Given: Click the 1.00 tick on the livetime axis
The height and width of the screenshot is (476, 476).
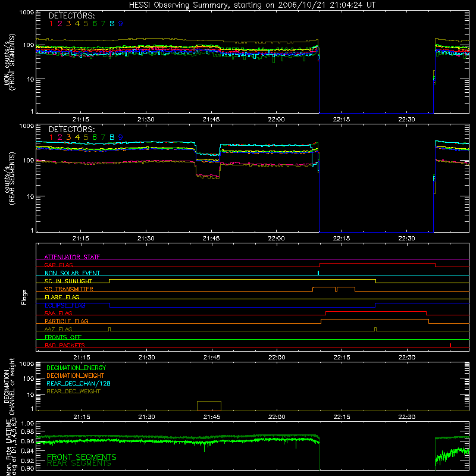Looking at the screenshot, I should point(27,424).
